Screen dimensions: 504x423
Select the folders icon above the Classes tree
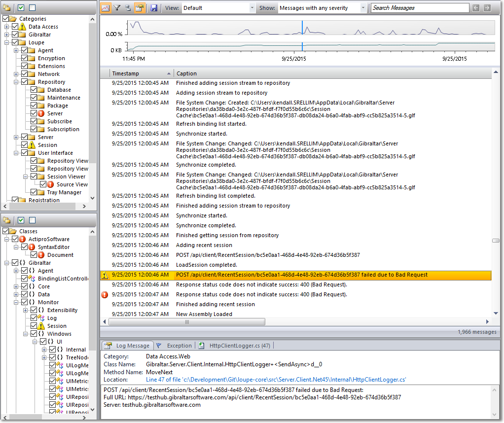[x=7, y=220]
